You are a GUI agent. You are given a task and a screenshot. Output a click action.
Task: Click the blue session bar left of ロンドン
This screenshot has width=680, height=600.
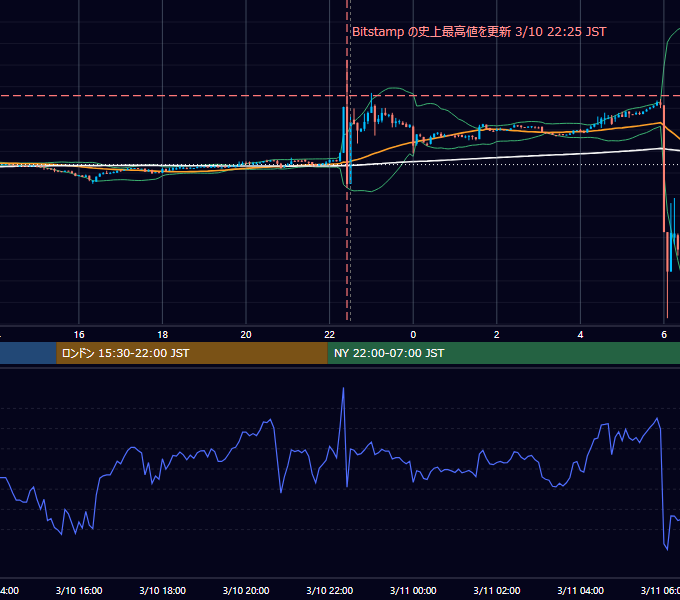coord(28,353)
